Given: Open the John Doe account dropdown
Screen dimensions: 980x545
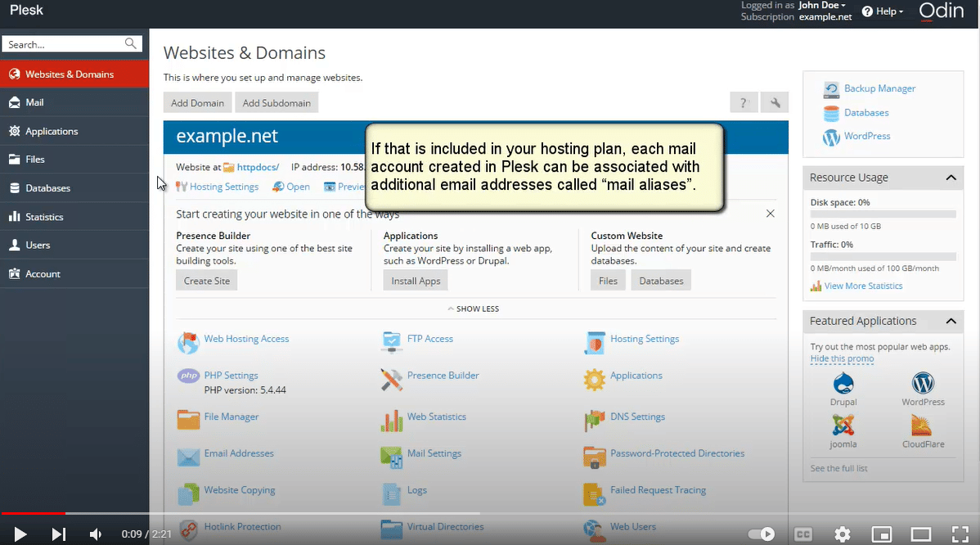Looking at the screenshot, I should 822,6.
